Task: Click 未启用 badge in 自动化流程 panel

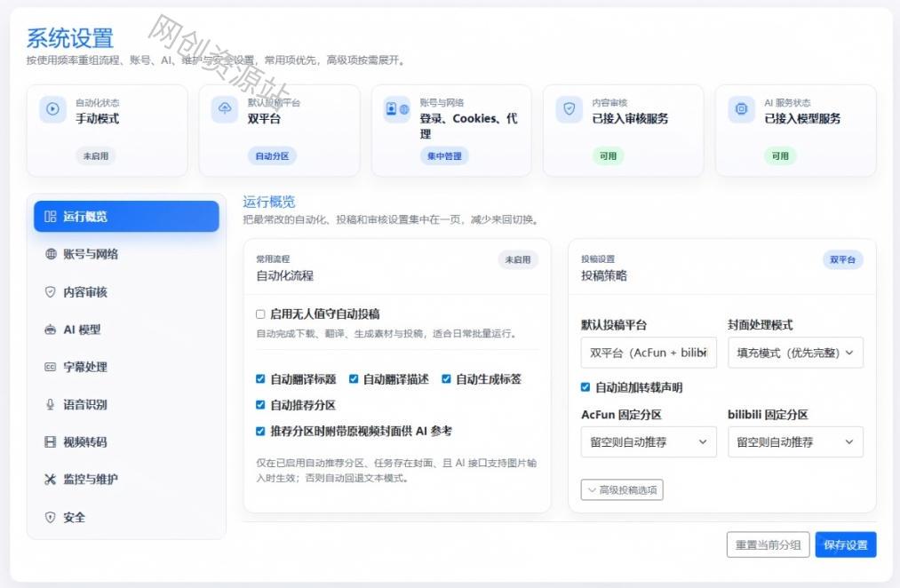Action: point(518,260)
